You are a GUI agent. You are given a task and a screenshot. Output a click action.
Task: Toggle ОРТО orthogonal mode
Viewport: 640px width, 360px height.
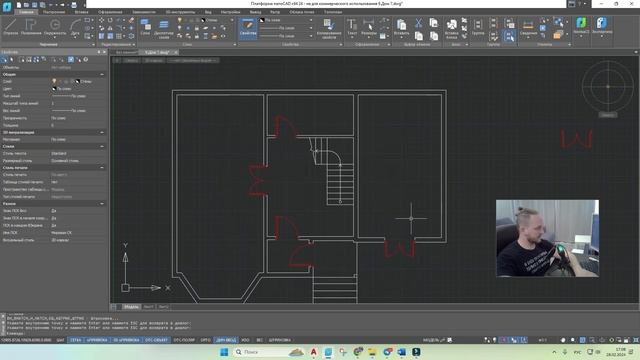pos(206,340)
